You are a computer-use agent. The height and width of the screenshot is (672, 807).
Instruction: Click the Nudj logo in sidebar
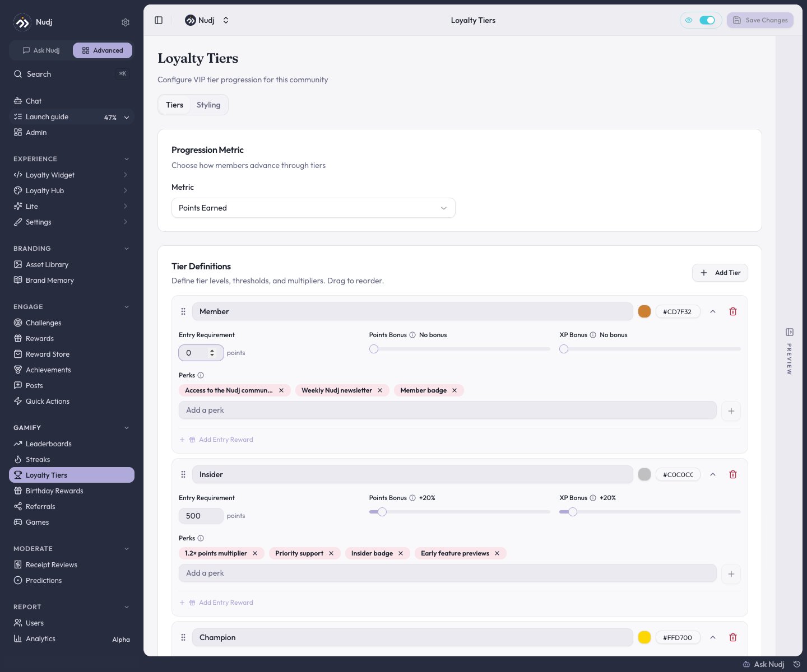coord(22,22)
